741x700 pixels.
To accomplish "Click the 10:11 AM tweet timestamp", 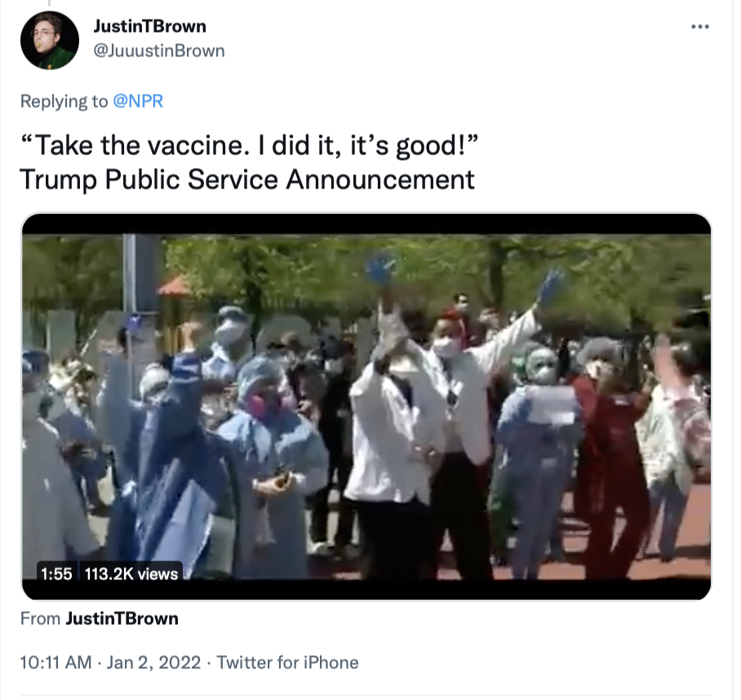I will 55,662.
